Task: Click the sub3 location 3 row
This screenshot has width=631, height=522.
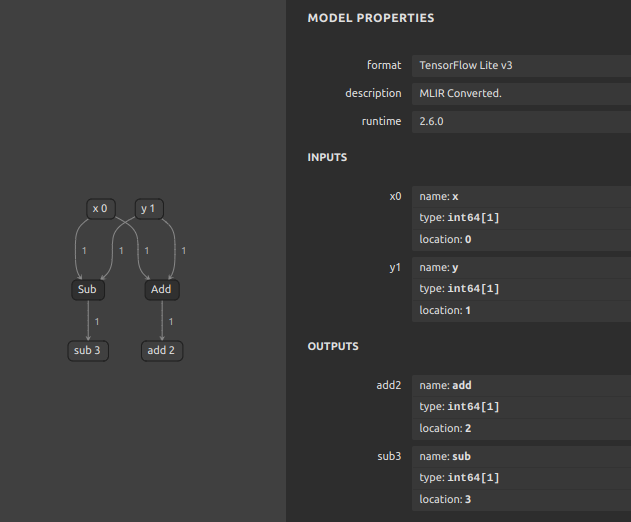Action: tap(521, 499)
